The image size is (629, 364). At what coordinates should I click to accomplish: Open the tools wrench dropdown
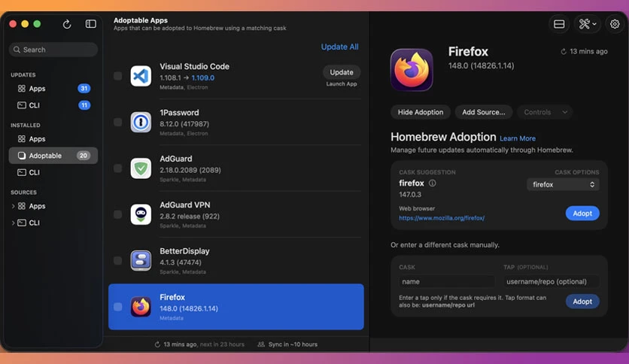click(588, 24)
